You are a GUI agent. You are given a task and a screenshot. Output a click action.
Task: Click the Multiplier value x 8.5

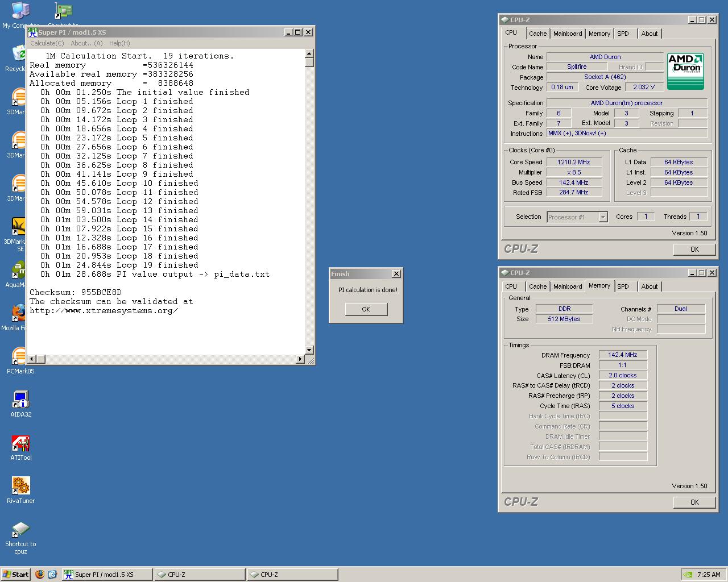574,172
